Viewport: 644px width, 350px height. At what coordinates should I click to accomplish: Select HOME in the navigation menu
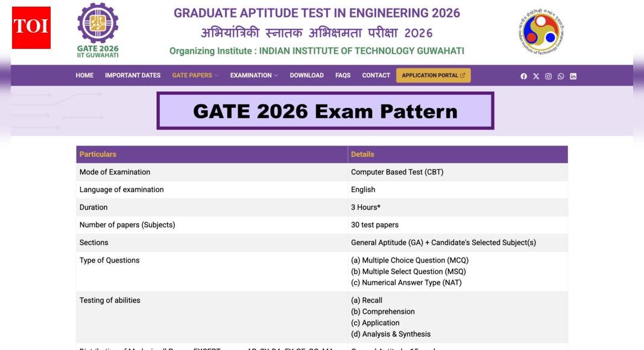pos(84,75)
